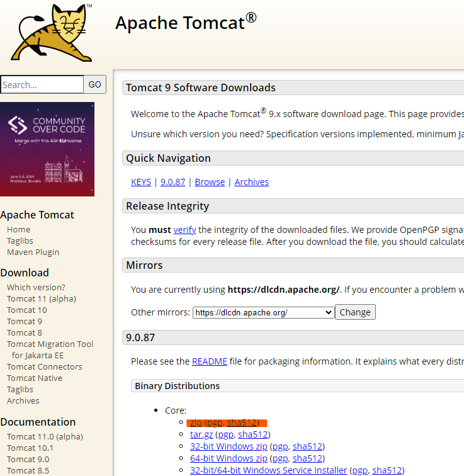Image resolution: width=464 pixels, height=476 pixels.
Task: Open Archives in the sidebar Download section
Action: (x=23, y=400)
